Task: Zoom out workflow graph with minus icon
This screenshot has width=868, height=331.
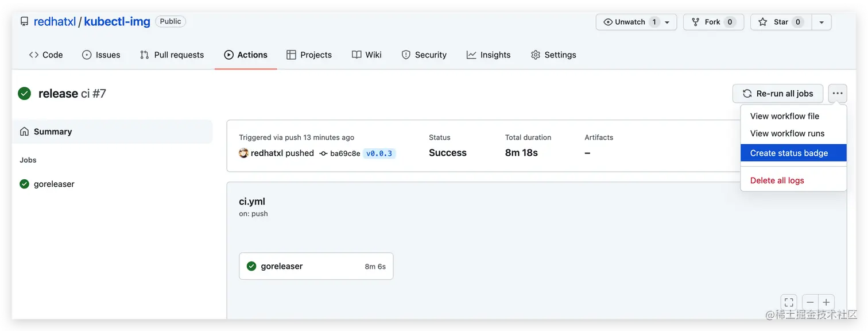Action: coord(810,302)
